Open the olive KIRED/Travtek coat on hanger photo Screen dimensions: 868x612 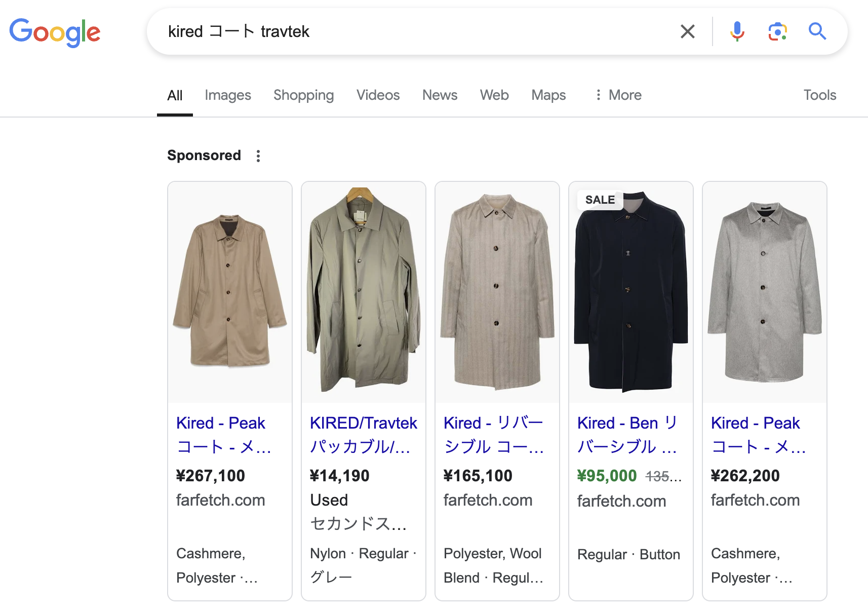click(364, 292)
